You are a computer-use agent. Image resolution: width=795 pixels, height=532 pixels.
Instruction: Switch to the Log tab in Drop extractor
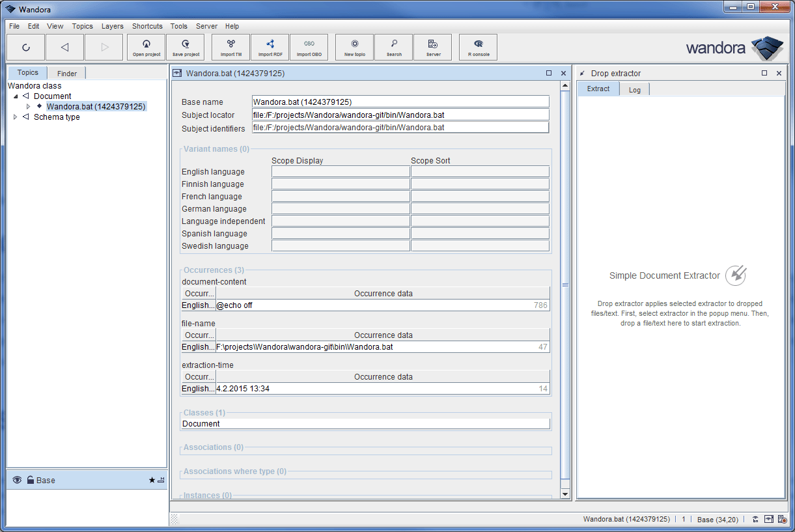[634, 89]
